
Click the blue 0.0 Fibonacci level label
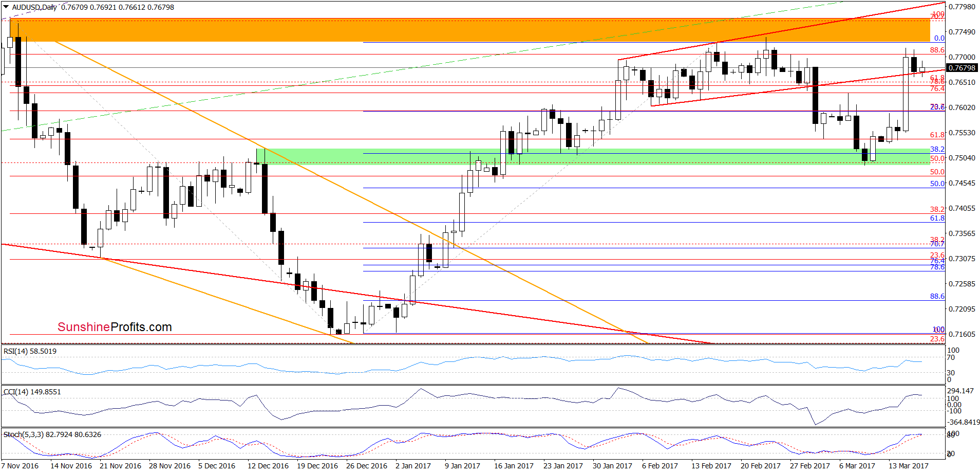coord(939,38)
